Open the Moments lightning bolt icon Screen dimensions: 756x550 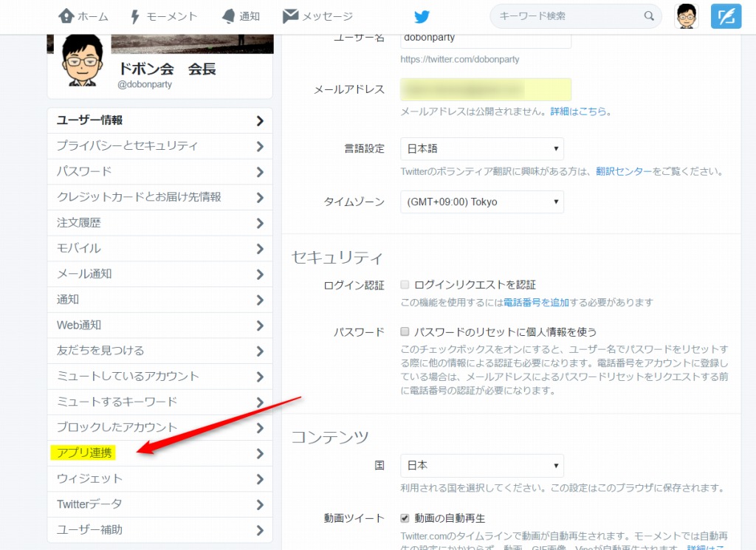[x=135, y=16]
